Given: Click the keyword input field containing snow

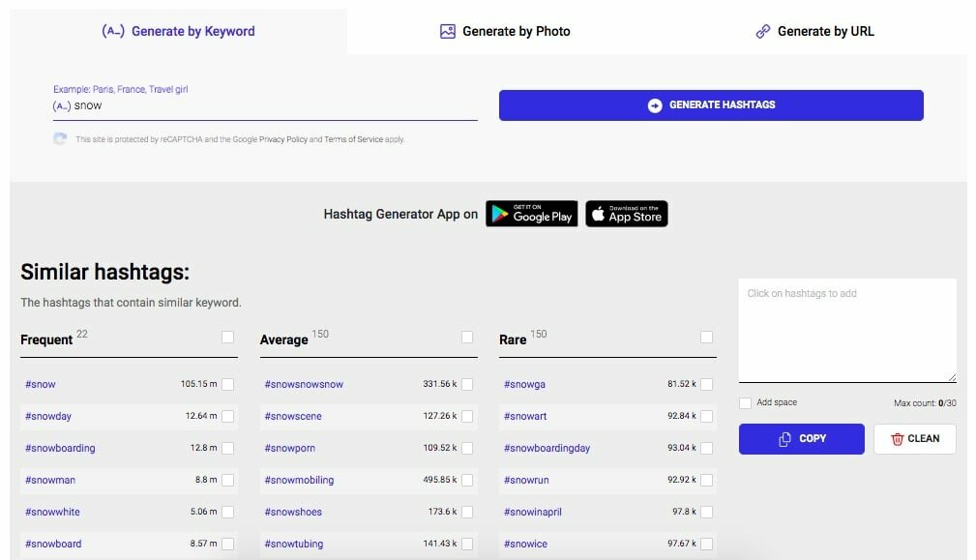Looking at the screenshot, I should (x=271, y=106).
